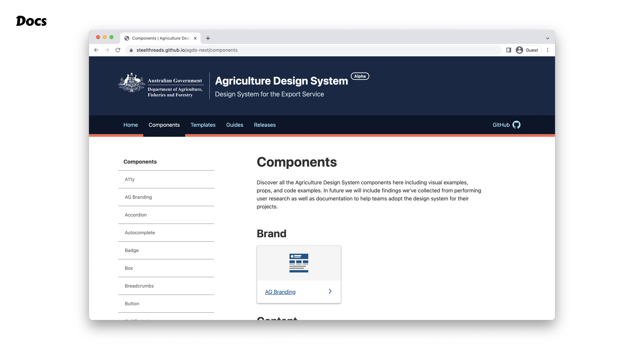
Task: Select Accordion in the sidebar
Action: pyautogui.click(x=136, y=215)
